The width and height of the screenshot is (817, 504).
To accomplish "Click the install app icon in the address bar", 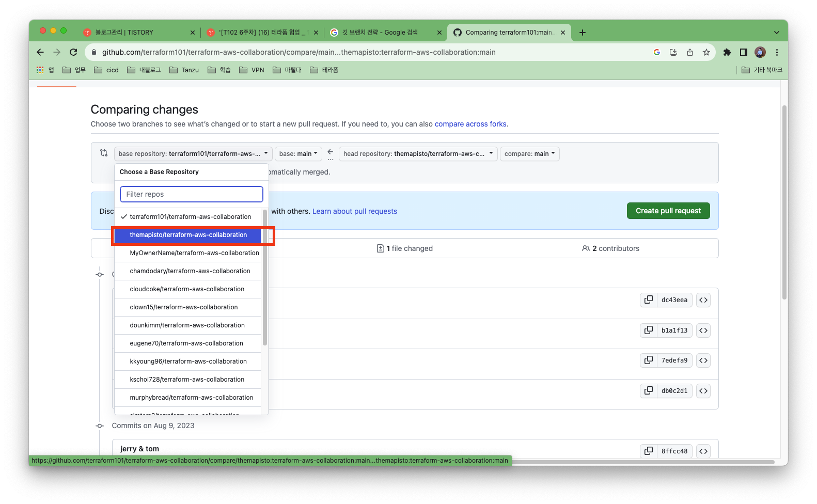I will (673, 52).
